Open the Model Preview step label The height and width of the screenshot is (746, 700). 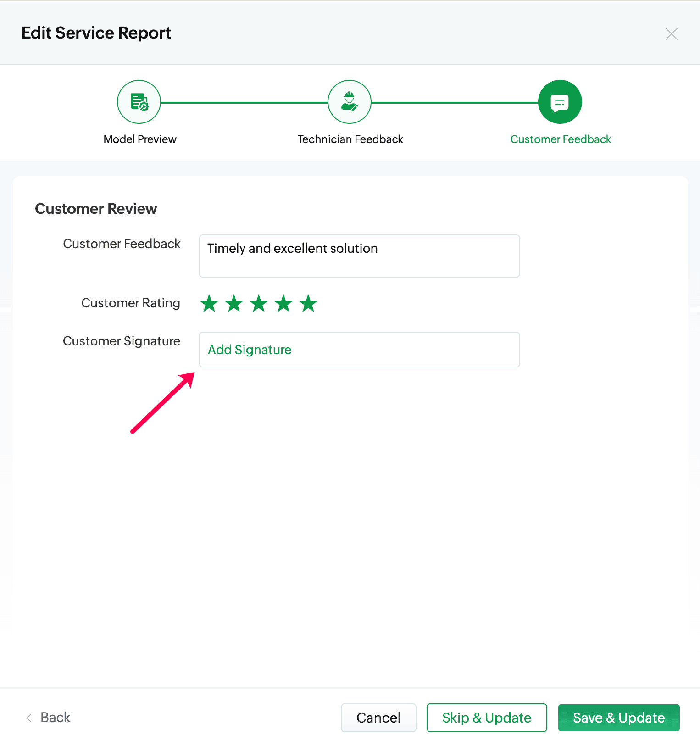pos(140,139)
